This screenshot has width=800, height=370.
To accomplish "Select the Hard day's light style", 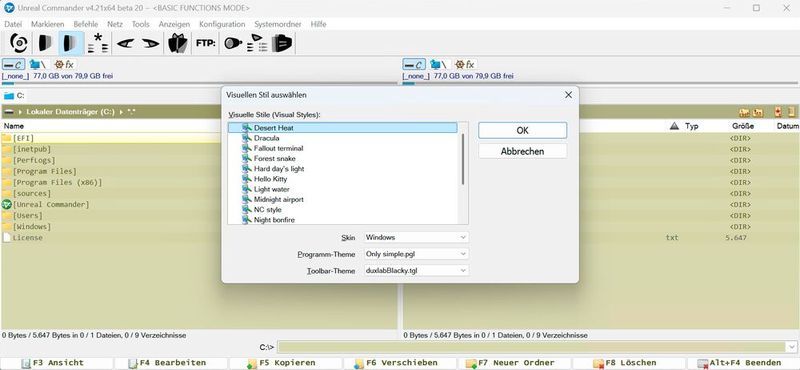I will tap(279, 168).
